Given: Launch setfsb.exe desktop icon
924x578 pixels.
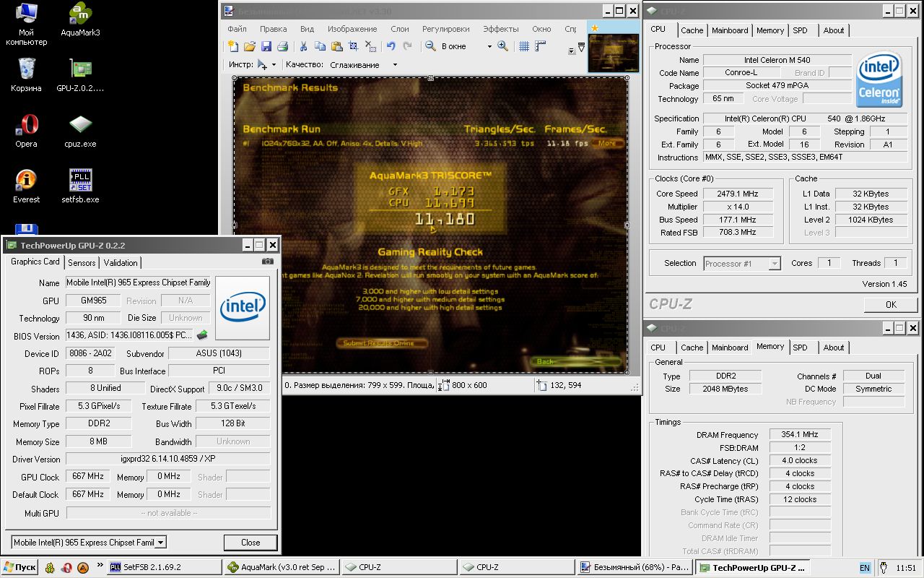Looking at the screenshot, I should point(80,186).
